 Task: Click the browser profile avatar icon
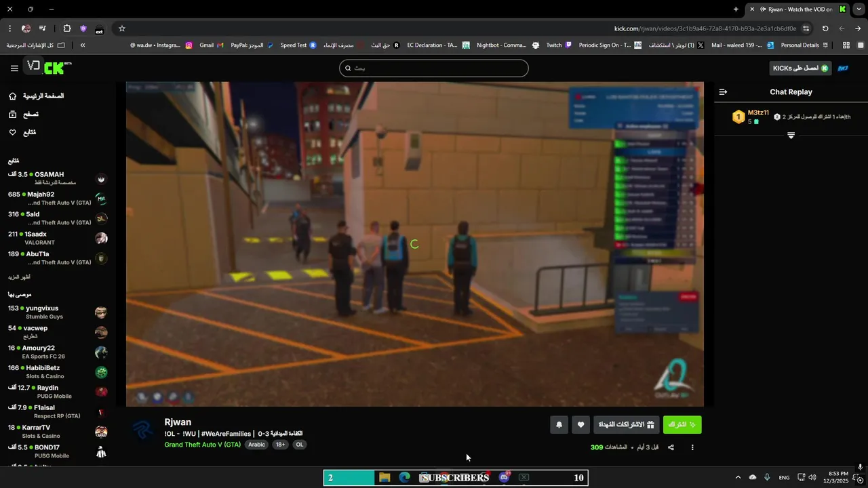[x=26, y=28]
